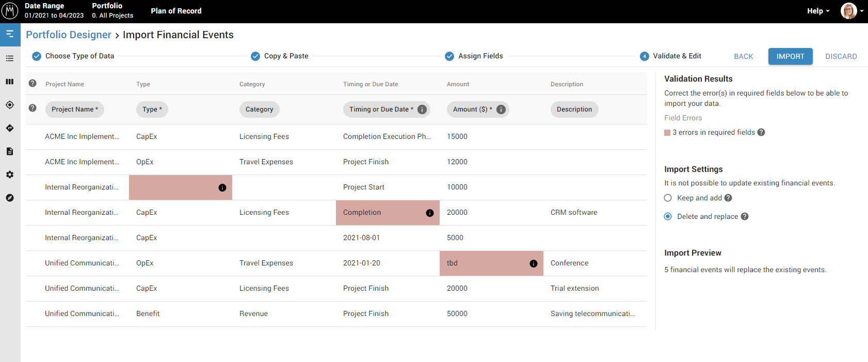The image size is (868, 362).
Task: Click info icon on Timing or Due Date chip
Action: 422,109
